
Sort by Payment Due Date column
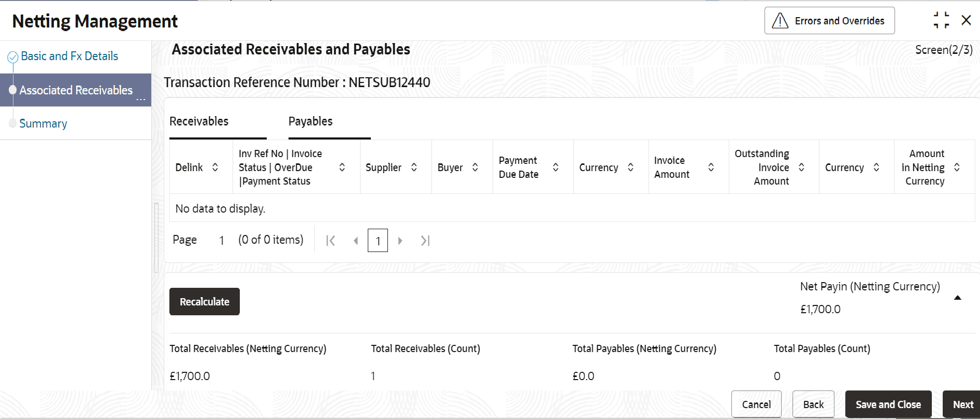click(x=555, y=167)
